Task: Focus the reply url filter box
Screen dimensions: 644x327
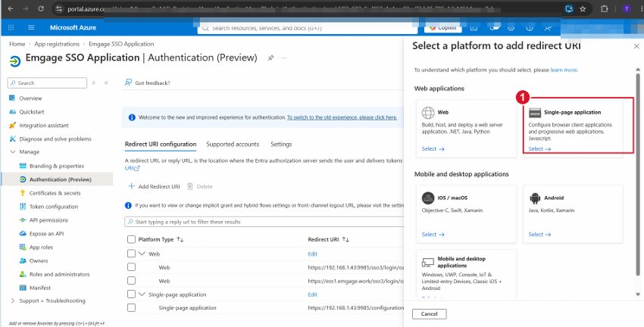Action: coord(265,222)
